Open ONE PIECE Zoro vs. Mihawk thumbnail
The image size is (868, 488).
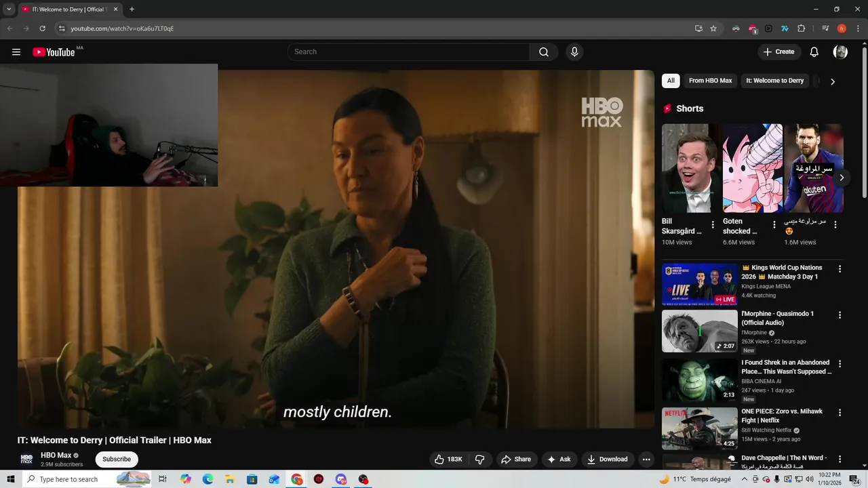click(700, 428)
